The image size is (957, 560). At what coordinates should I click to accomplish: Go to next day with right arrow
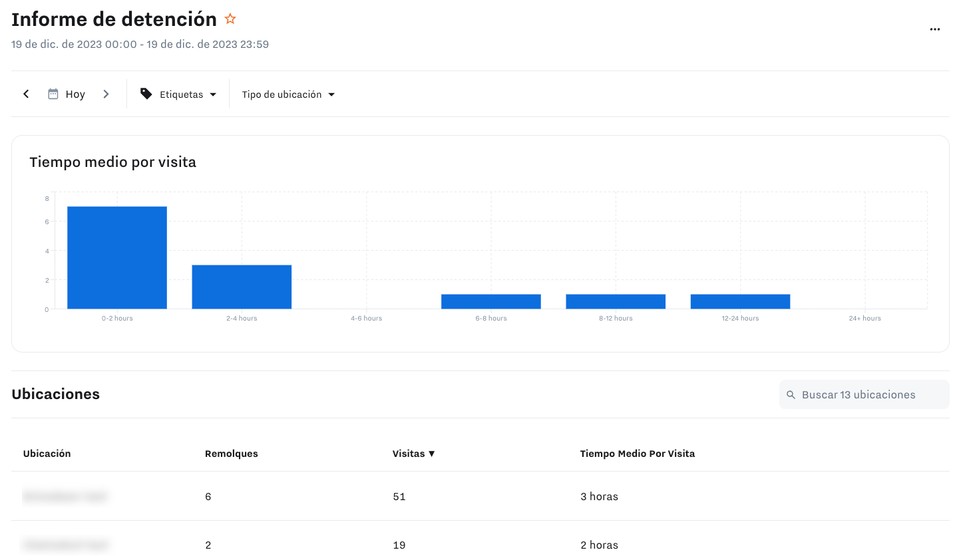106,94
